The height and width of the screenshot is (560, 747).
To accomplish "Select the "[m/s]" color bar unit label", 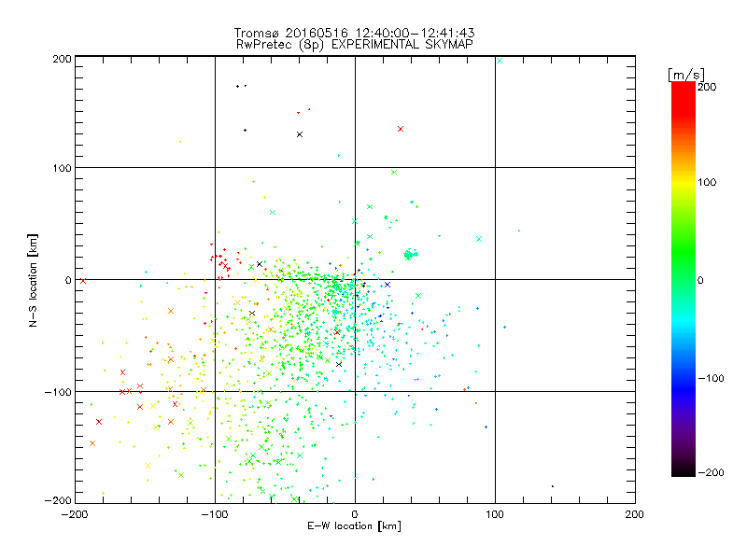I will coord(686,75).
